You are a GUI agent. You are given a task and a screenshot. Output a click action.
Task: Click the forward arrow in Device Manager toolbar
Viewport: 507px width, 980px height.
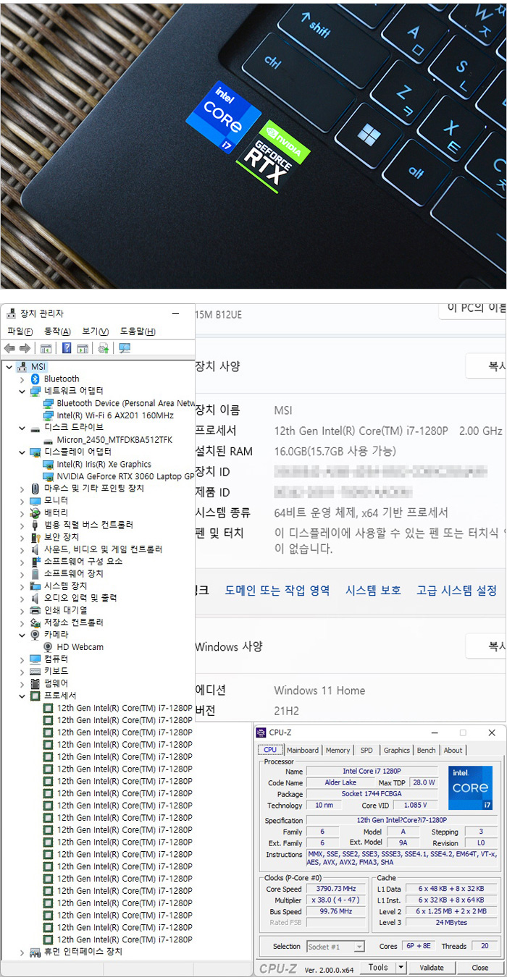point(25,348)
